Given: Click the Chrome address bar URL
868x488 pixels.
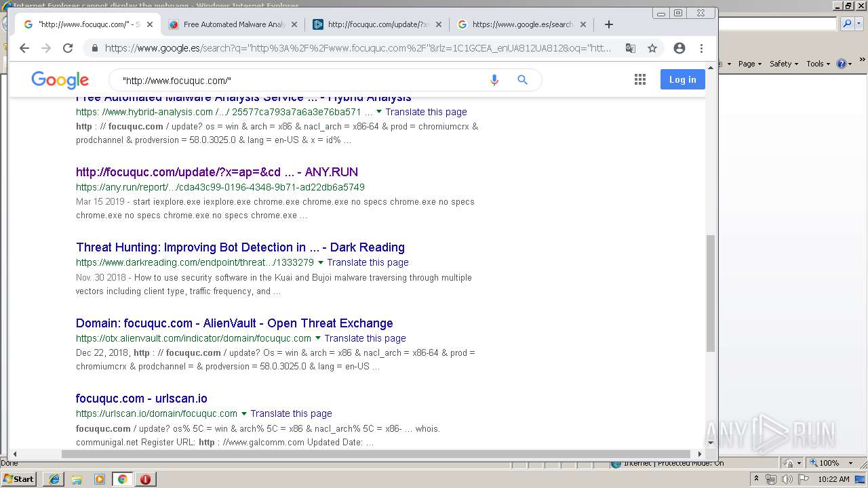Looking at the screenshot, I should (358, 48).
